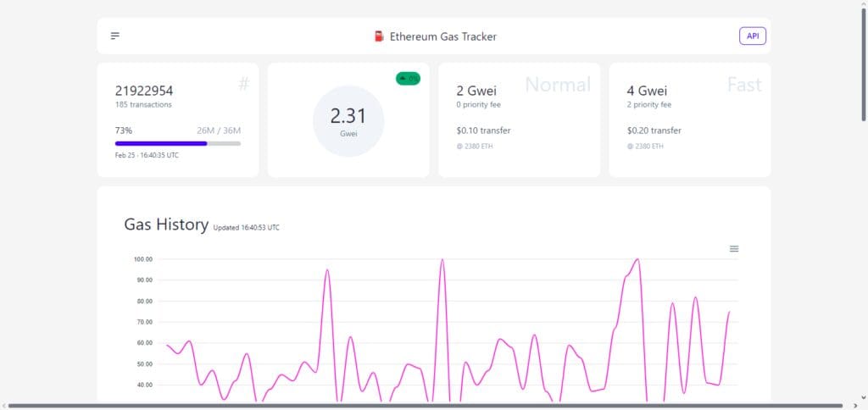Image resolution: width=868 pixels, height=410 pixels.
Task: Click the red gas pump logo icon
Action: (379, 36)
